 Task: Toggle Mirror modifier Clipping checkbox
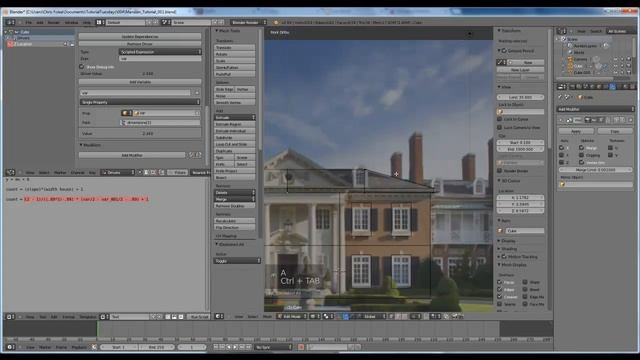(x=581, y=155)
